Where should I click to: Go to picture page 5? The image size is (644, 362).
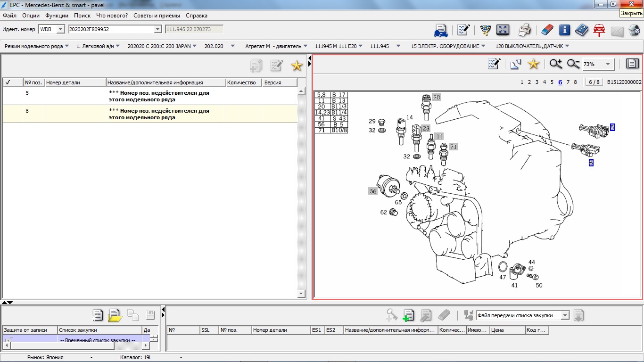(552, 82)
